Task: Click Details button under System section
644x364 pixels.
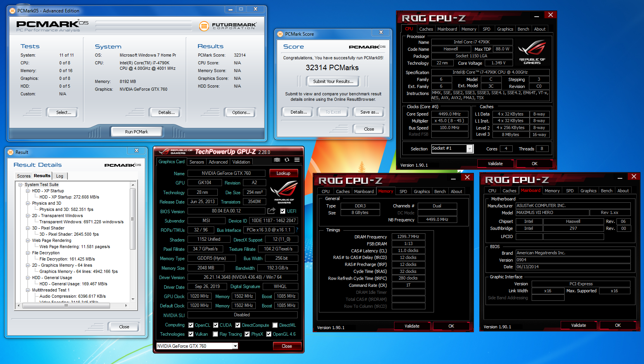Action: coord(166,112)
